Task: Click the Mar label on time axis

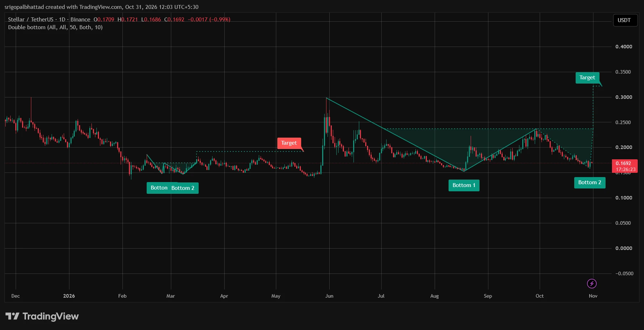Action: coord(171,296)
